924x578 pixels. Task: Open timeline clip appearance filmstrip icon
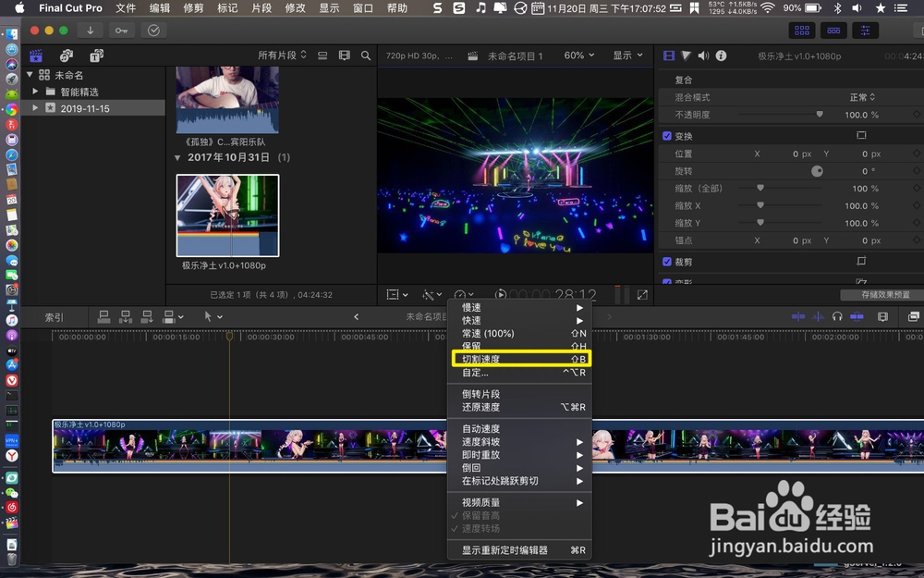tap(882, 316)
